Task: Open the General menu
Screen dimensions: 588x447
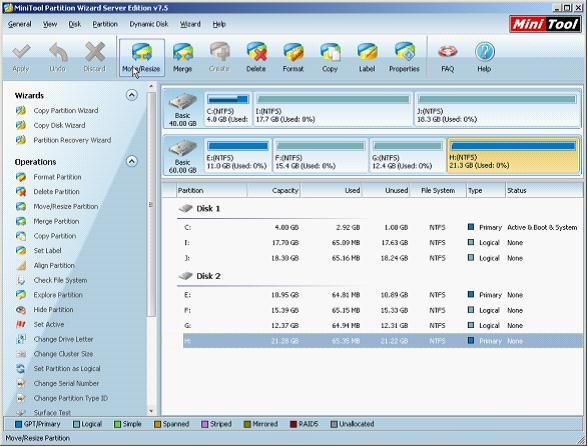Action: (20, 24)
